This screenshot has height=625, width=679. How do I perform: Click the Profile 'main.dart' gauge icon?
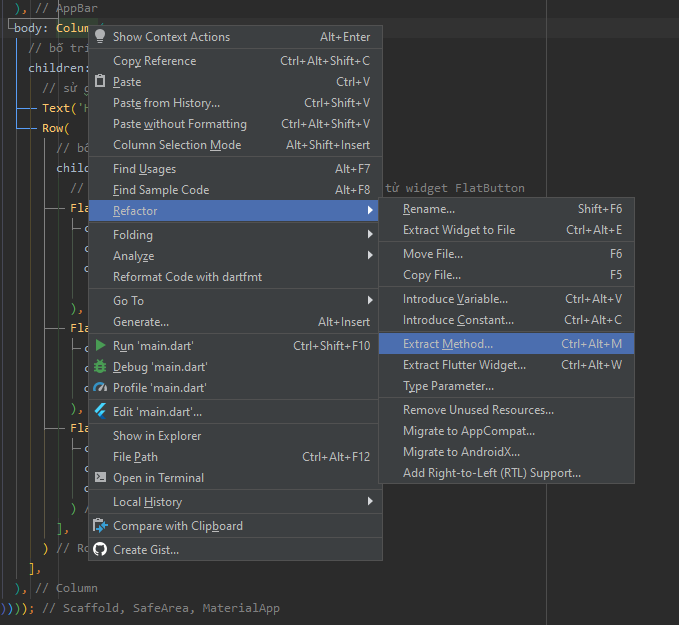click(100, 388)
